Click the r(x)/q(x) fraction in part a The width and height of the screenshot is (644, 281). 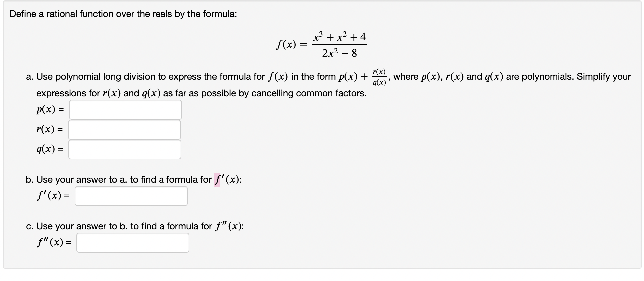pyautogui.click(x=379, y=77)
